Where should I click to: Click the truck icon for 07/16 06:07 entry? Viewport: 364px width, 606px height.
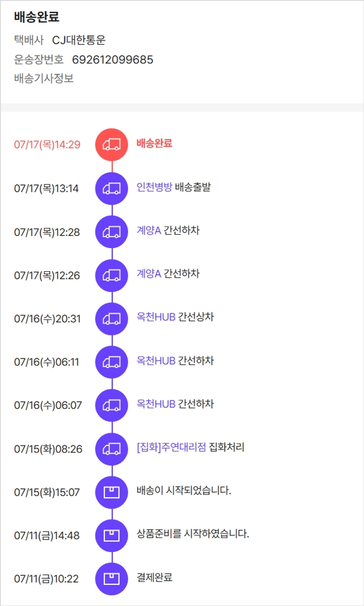(x=112, y=405)
